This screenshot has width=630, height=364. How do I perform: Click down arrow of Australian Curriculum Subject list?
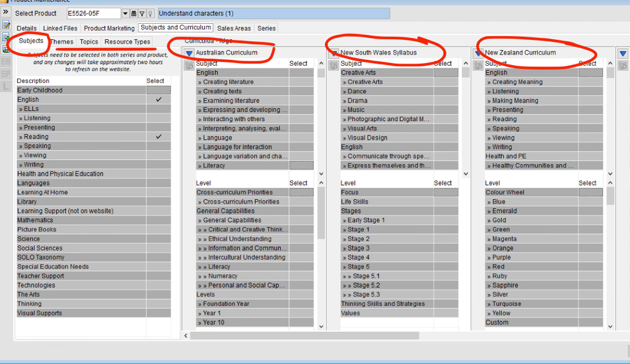pyautogui.click(x=321, y=174)
